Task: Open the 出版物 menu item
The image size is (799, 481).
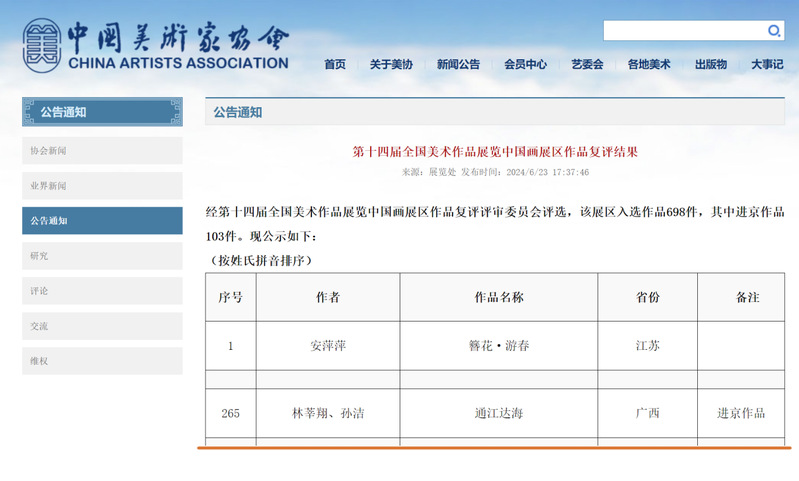Action: pyautogui.click(x=711, y=64)
